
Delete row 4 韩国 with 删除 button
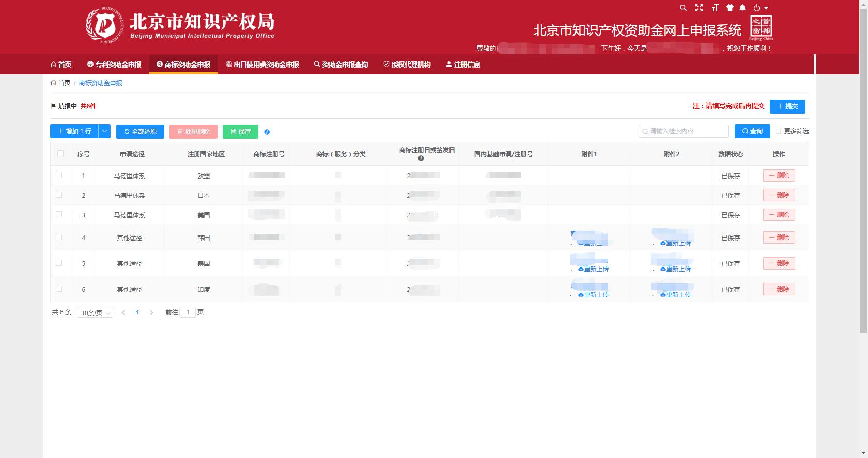pos(779,238)
